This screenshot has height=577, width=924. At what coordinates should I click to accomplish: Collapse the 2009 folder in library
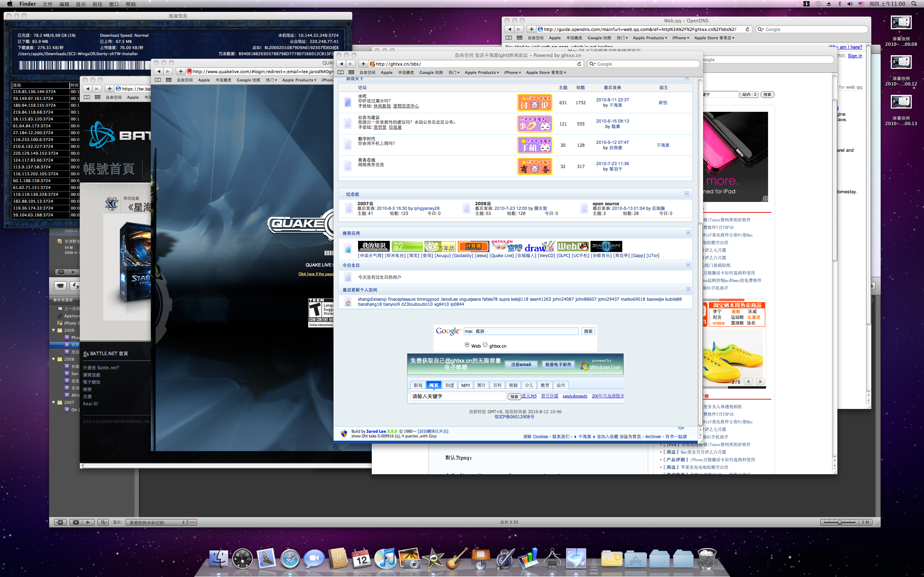[x=54, y=330]
